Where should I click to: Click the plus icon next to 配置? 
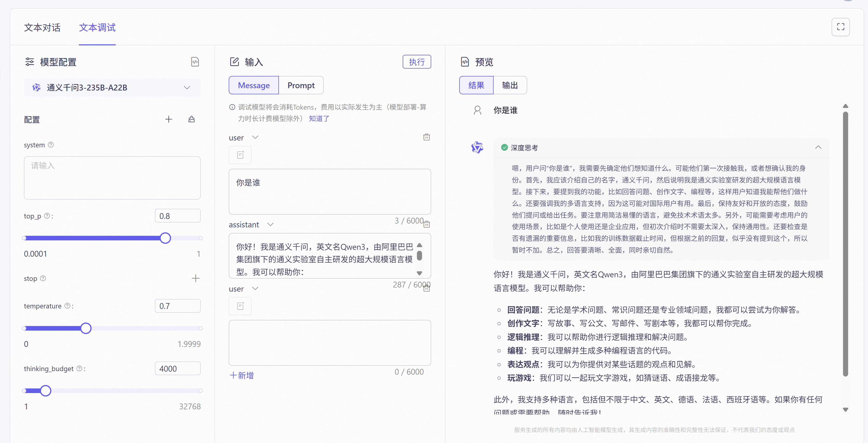coord(168,119)
